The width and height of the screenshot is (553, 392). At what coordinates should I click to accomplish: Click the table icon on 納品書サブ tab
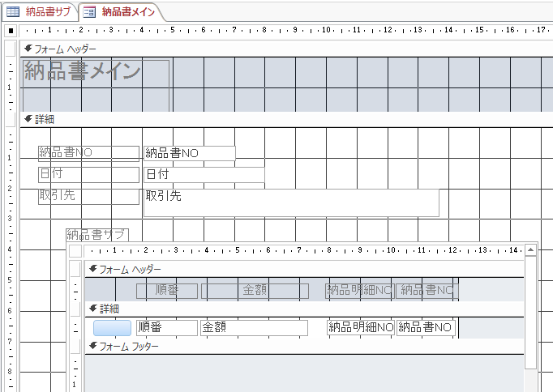14,11
